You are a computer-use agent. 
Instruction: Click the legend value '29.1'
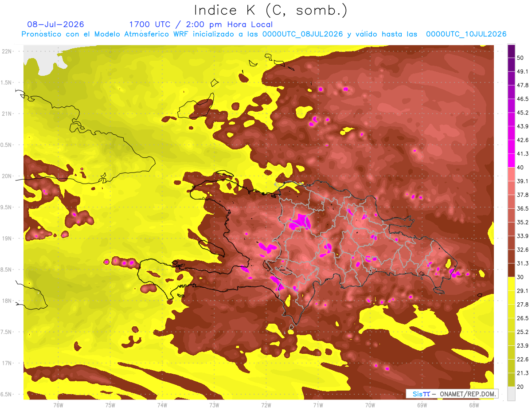pyautogui.click(x=522, y=291)
